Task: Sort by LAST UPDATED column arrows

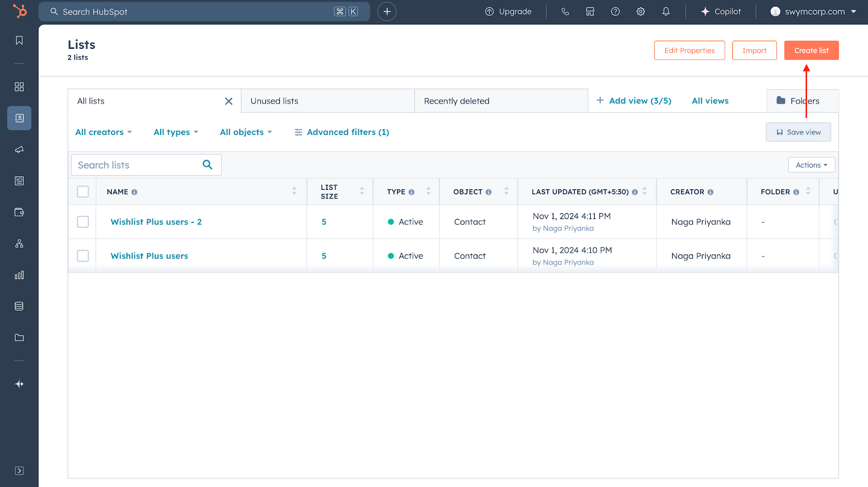Action: [x=644, y=191]
